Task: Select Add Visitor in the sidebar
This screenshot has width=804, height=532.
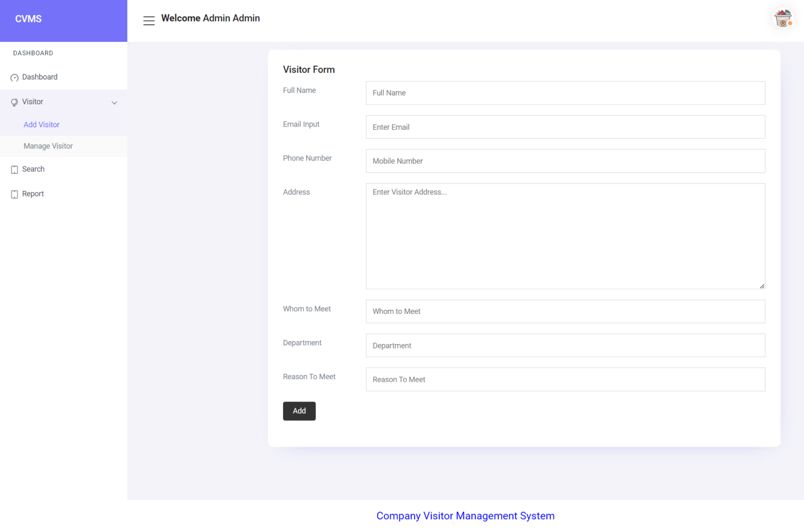Action: pyautogui.click(x=41, y=124)
